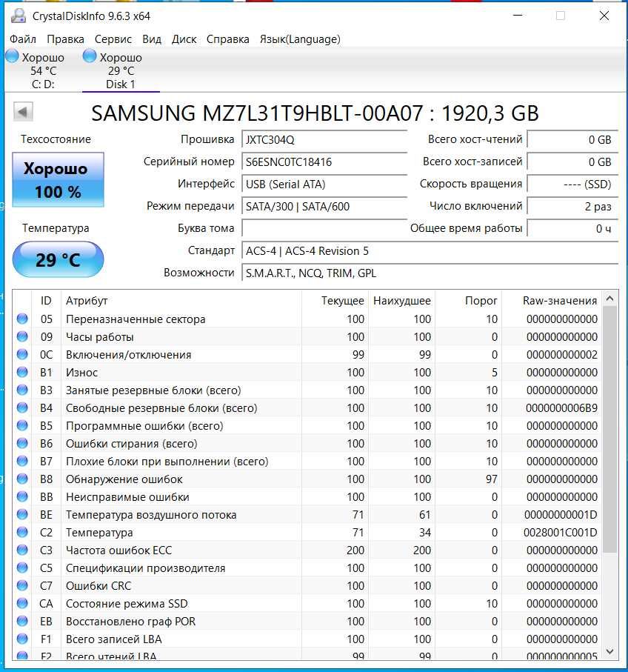Click the Стандарт field ACS-4 Revision 5
Viewport: 628px width, 672px height.
tap(430, 250)
